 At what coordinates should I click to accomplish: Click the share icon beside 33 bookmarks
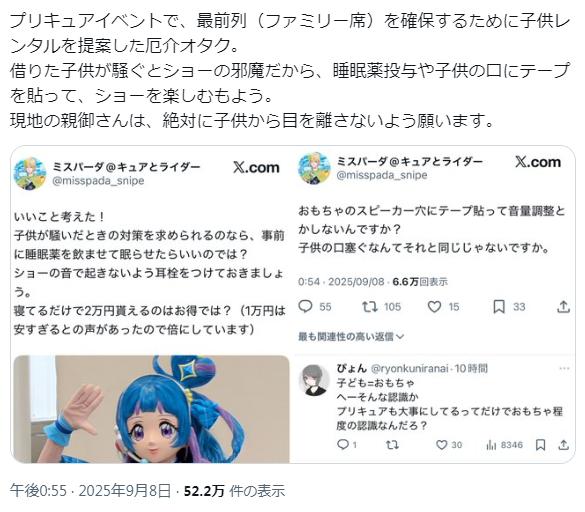point(563,307)
